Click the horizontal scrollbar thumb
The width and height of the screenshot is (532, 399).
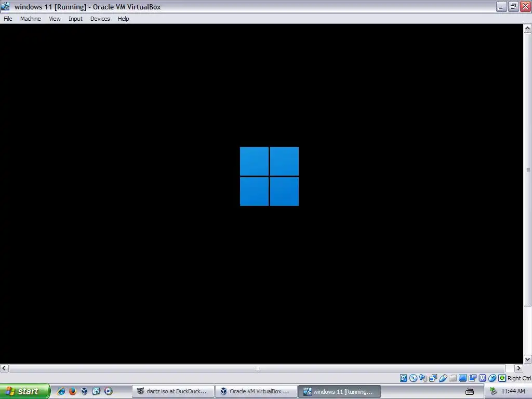coord(257,368)
